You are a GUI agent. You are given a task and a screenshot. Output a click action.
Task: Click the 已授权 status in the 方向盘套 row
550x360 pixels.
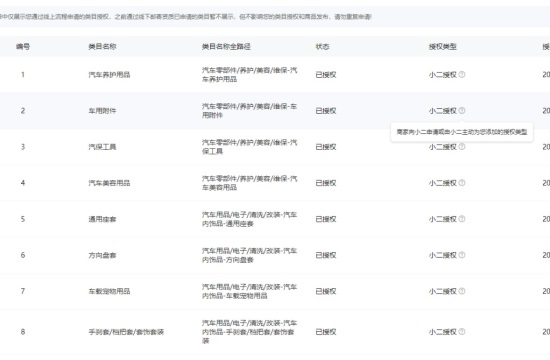pos(326,255)
